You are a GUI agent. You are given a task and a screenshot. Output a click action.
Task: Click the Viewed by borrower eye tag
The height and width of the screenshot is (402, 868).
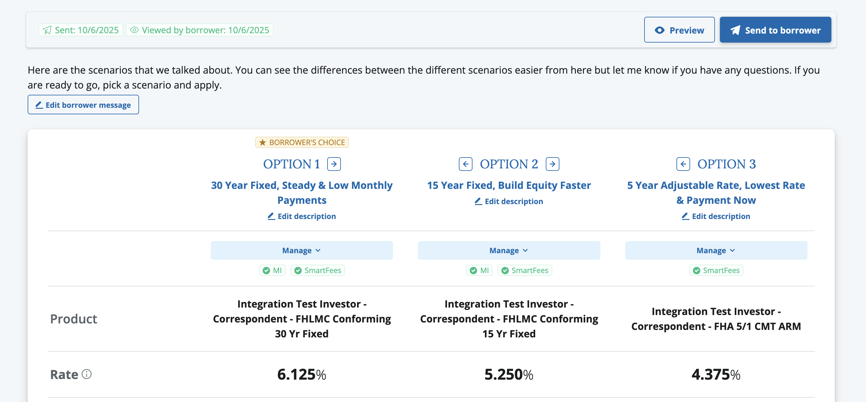pyautogui.click(x=200, y=30)
